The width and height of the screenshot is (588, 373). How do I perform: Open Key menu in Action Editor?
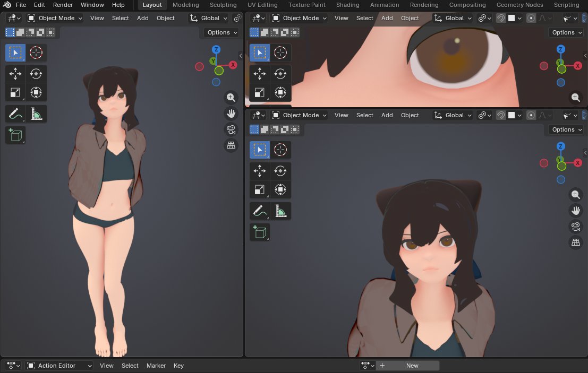point(178,366)
